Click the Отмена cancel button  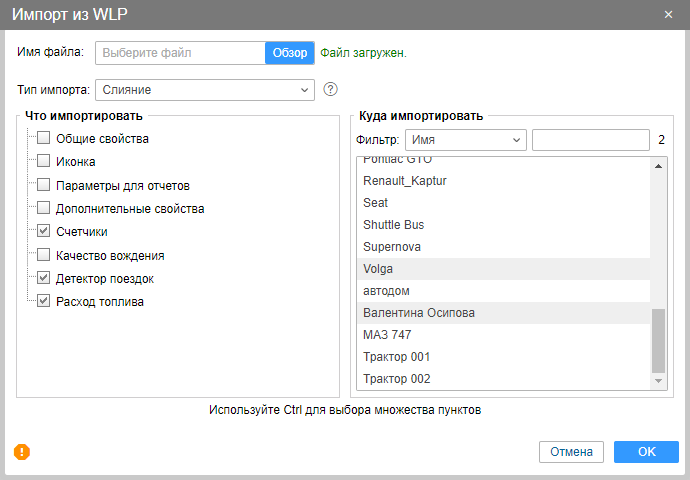pos(571,452)
